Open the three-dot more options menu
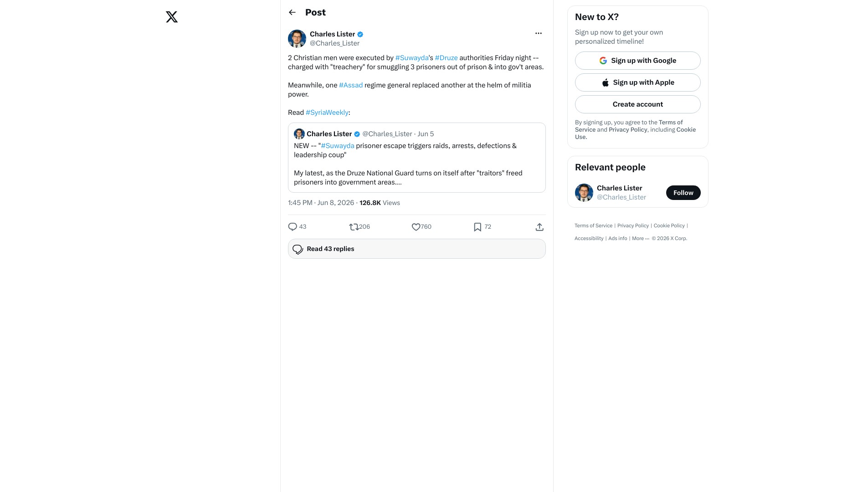This screenshot has height=492, width=868. pyautogui.click(x=539, y=33)
